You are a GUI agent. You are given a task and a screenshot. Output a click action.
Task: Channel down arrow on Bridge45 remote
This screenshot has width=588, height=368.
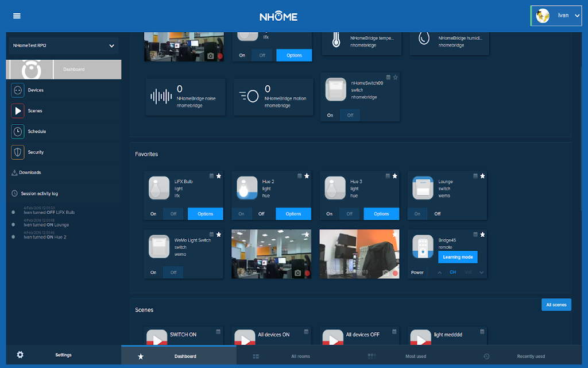tap(482, 273)
